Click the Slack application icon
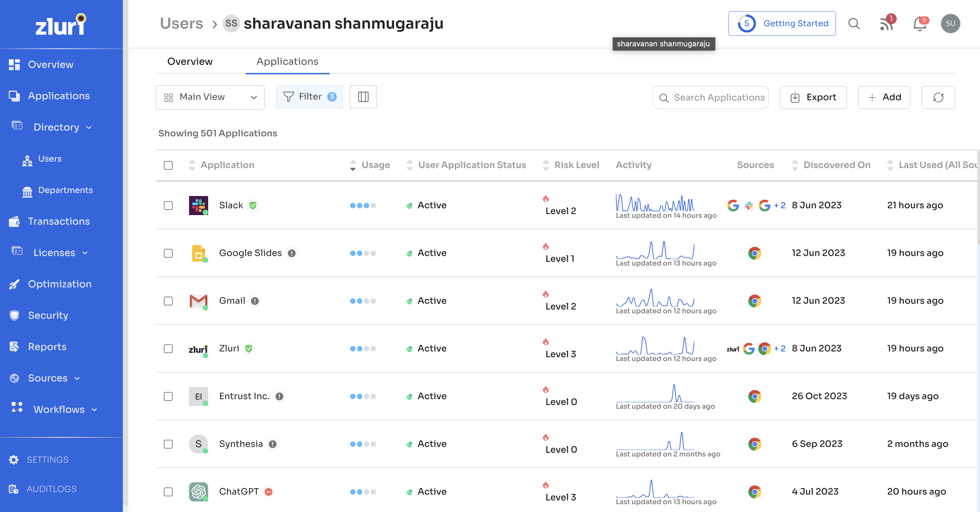 click(198, 205)
